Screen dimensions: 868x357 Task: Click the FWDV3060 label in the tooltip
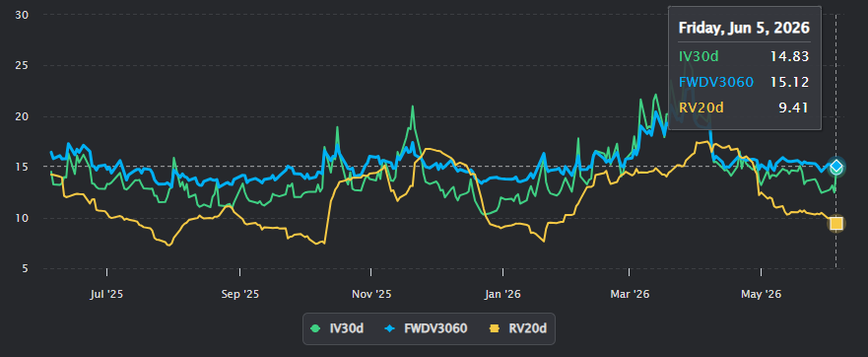point(716,82)
